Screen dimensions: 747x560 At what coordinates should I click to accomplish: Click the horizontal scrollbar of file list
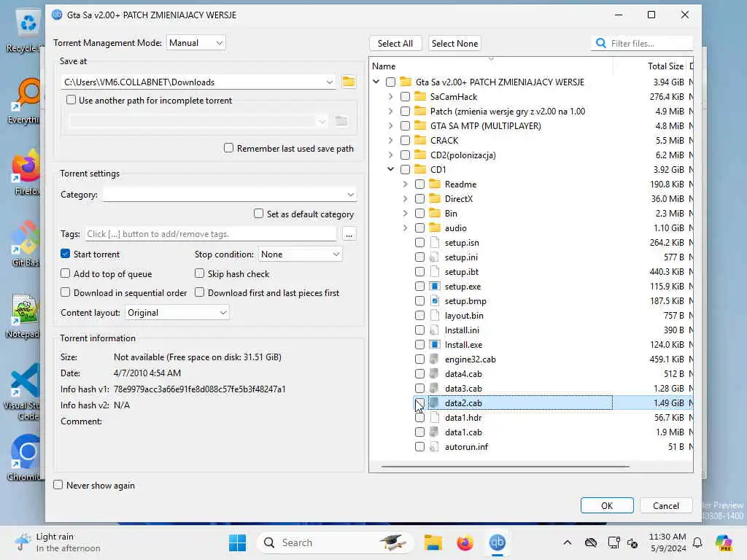[505, 467]
